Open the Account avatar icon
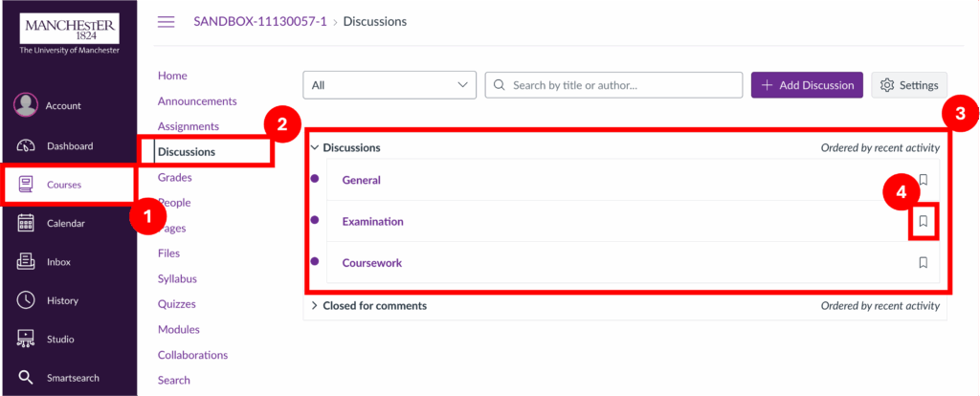 [26, 105]
